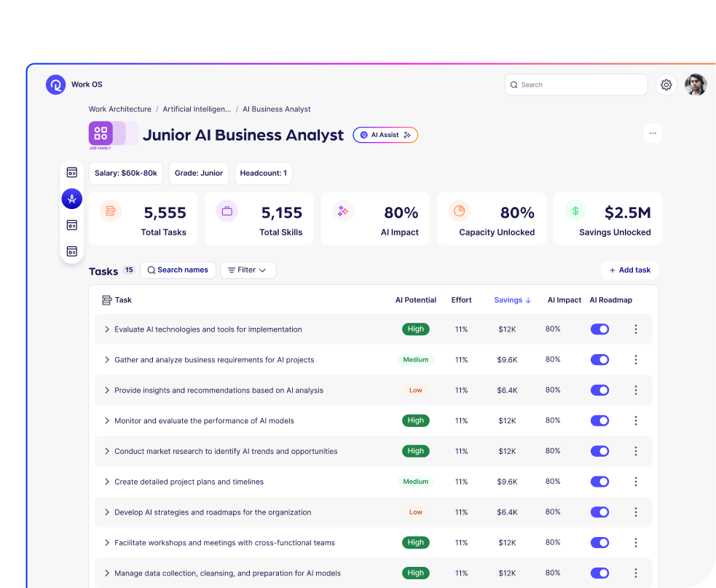Click the topmost sidebar panel icon
Image resolution: width=716 pixels, height=588 pixels.
(71, 173)
